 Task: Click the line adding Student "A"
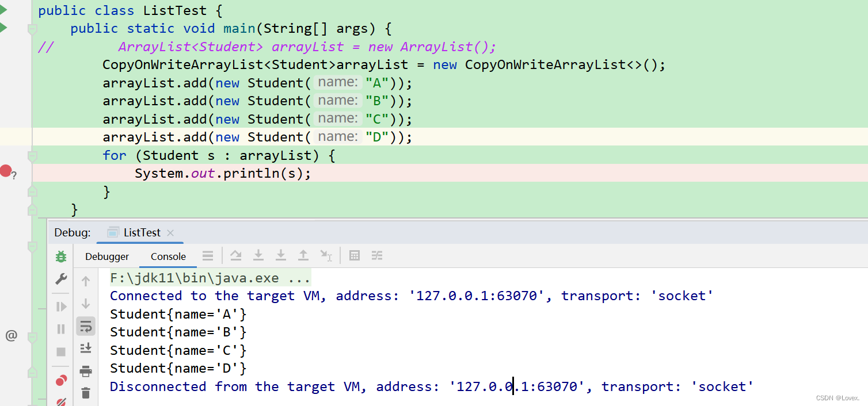257,83
